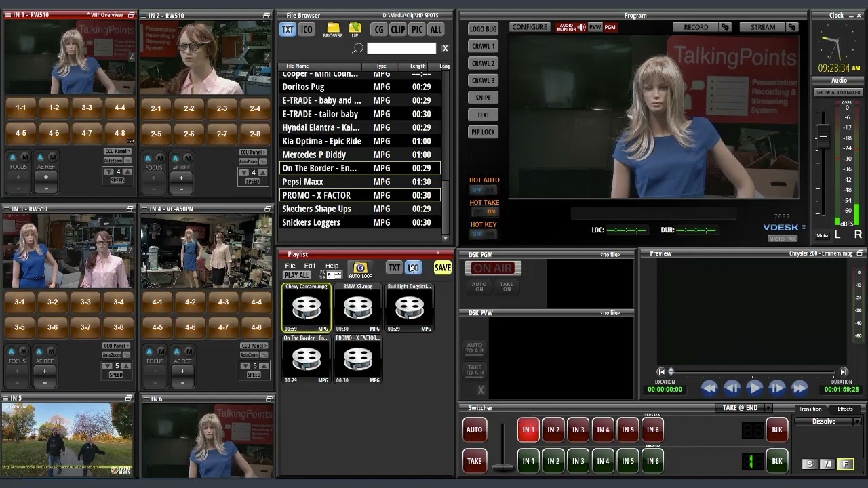868x488 pixels.
Task: Jump to clip start in Preview
Action: 661,371
